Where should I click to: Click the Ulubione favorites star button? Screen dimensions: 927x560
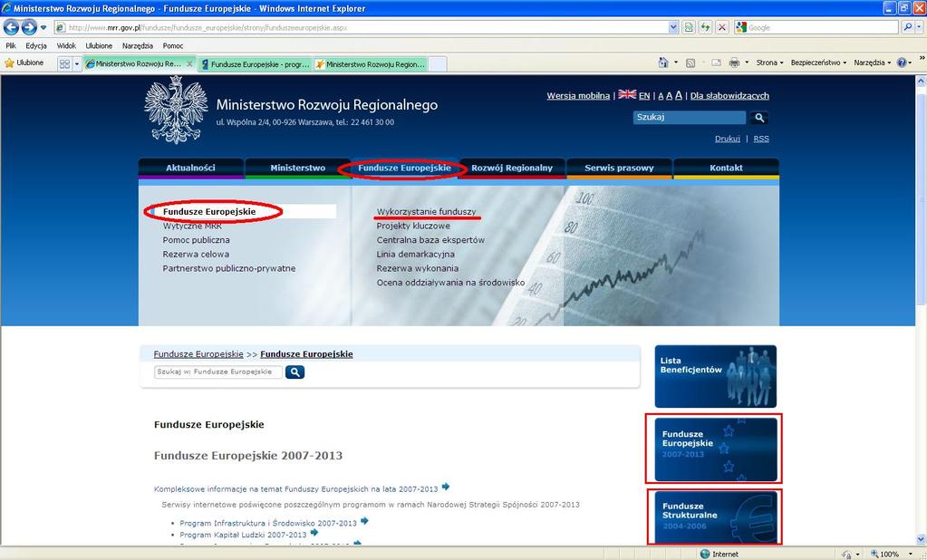click(x=24, y=63)
